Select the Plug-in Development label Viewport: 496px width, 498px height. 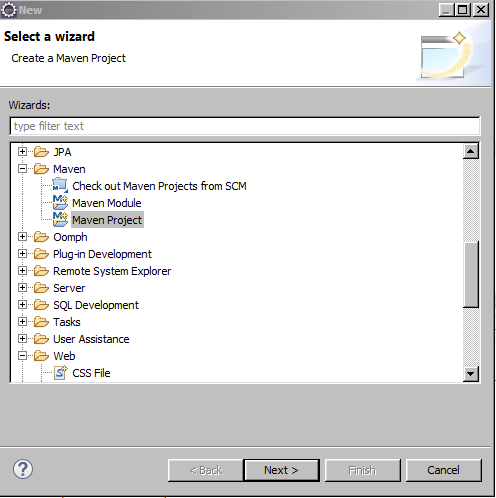point(102,254)
